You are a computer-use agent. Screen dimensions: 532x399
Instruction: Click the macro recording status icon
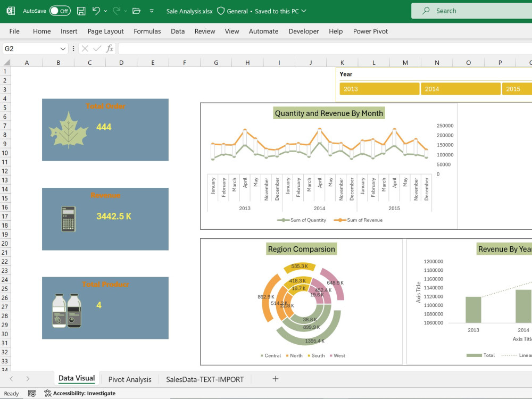pos(32,394)
